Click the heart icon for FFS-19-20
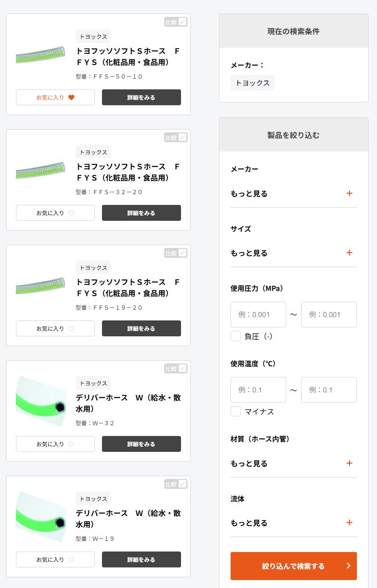The image size is (377, 588). click(x=72, y=329)
